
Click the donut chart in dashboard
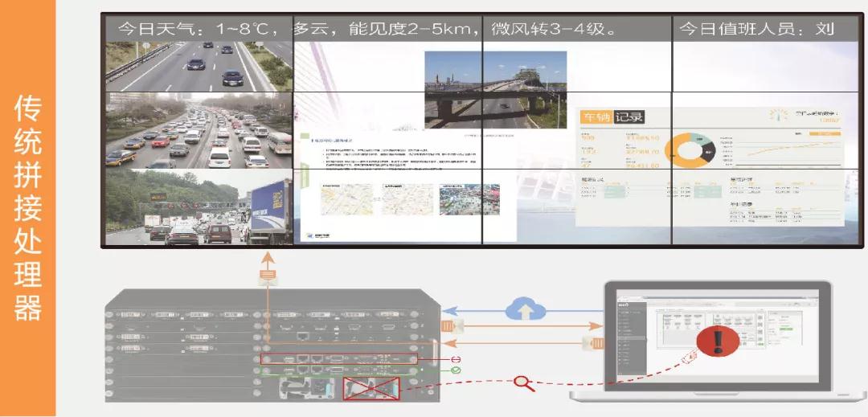pyautogui.click(x=692, y=149)
